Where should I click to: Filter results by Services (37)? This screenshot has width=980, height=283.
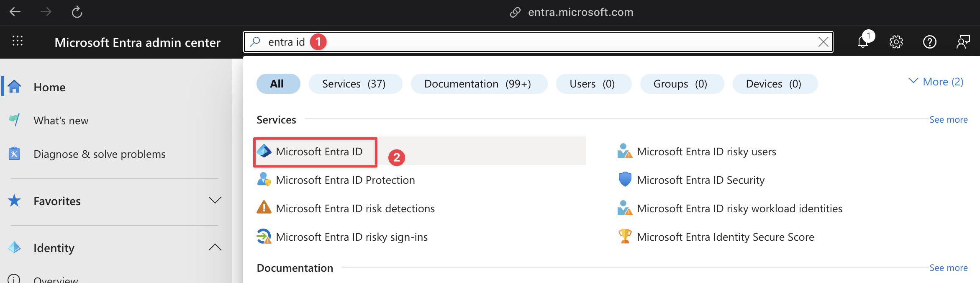click(x=355, y=84)
